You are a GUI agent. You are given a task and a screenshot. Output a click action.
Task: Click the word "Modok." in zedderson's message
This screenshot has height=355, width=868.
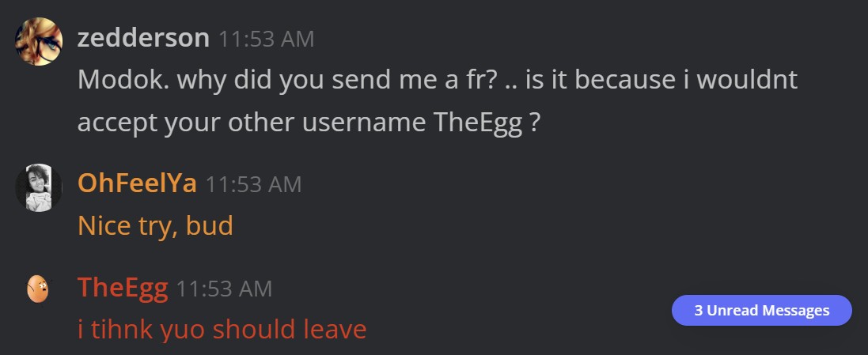tap(123, 80)
